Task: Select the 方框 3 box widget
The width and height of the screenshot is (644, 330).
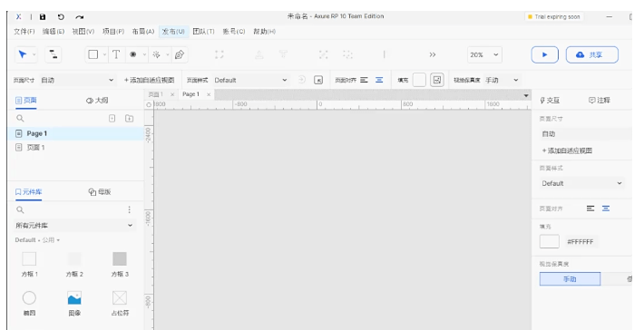Action: point(120,265)
